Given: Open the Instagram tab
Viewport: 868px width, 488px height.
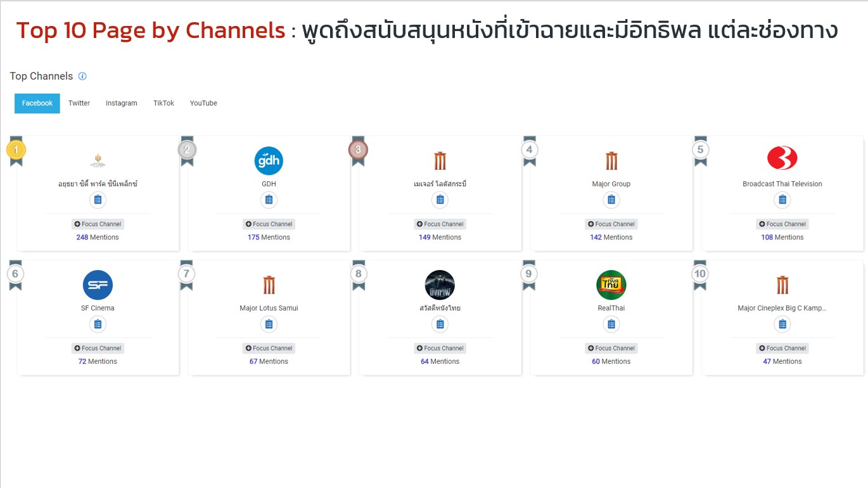Looking at the screenshot, I should [121, 103].
